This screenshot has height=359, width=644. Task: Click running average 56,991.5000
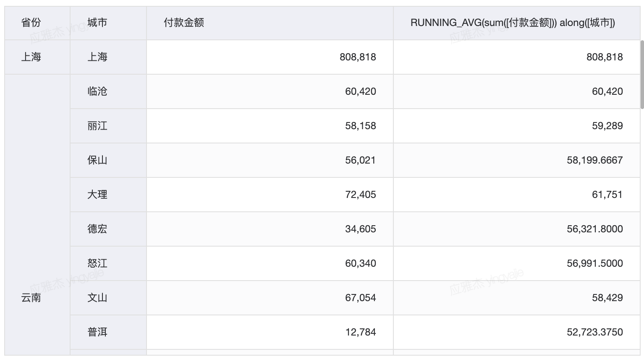coord(517,263)
